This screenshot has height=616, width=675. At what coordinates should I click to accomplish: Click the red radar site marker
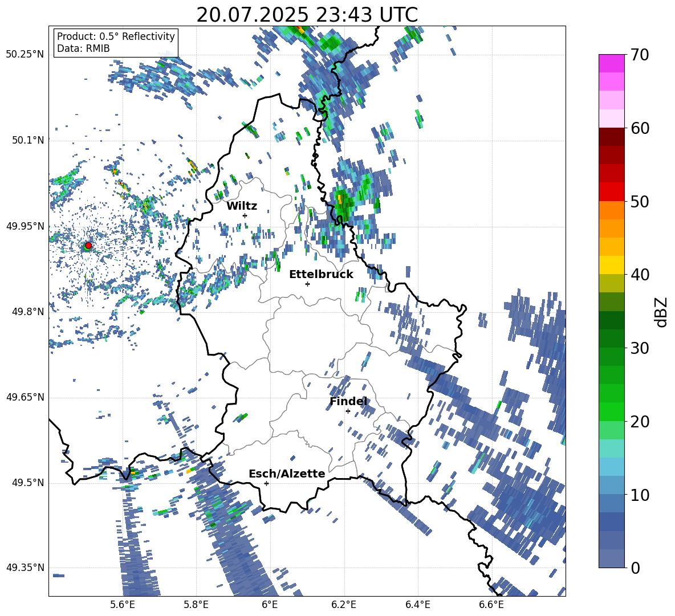click(88, 246)
